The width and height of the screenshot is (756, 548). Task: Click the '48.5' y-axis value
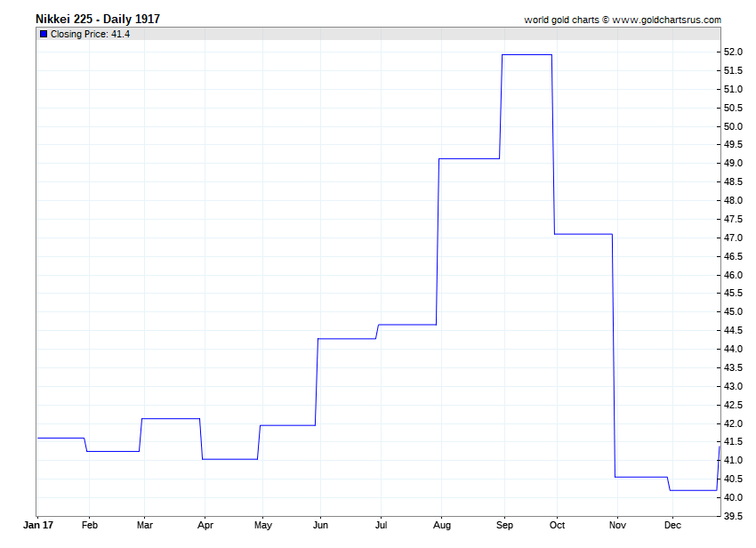pos(733,181)
